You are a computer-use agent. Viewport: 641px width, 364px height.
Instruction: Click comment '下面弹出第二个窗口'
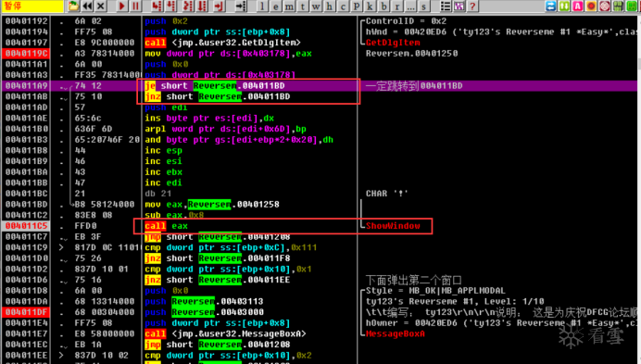pyautogui.click(x=414, y=280)
